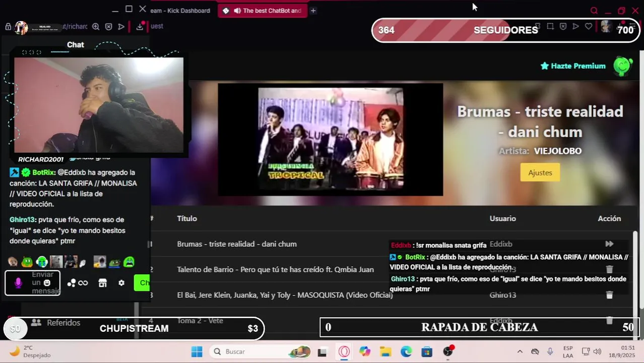Open chat settings gear icon
The image size is (644, 363).
(x=121, y=283)
